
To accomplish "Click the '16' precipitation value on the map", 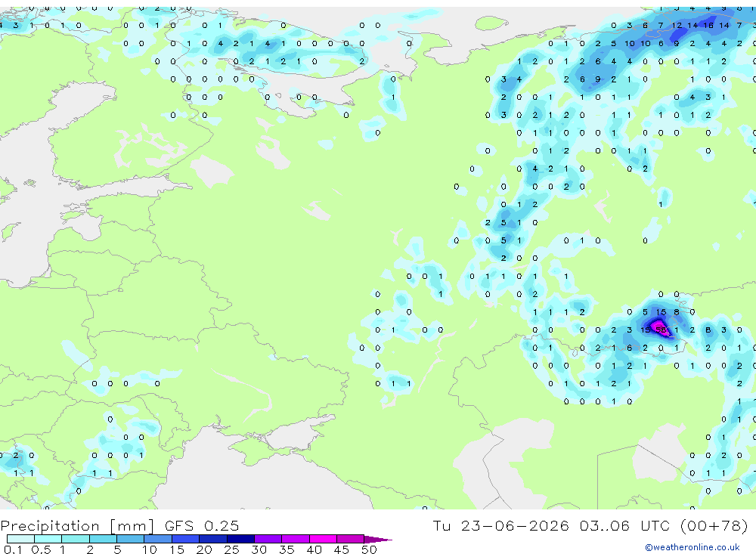I will click(708, 25).
